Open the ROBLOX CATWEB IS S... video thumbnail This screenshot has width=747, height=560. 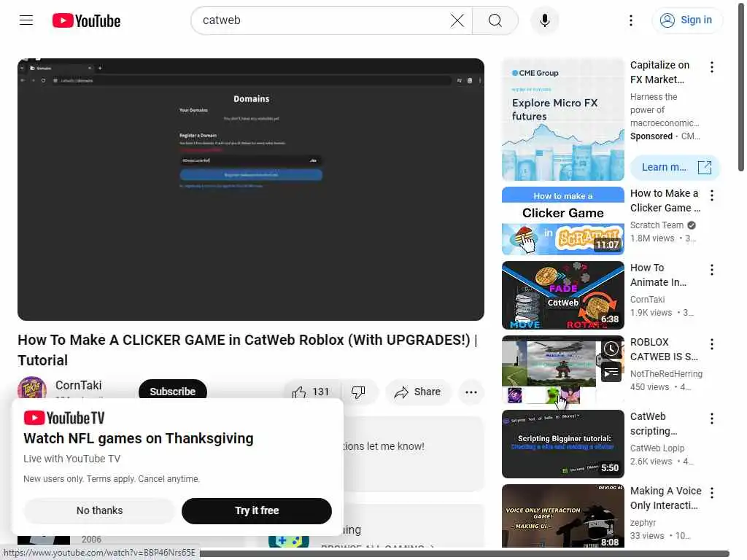562,370
